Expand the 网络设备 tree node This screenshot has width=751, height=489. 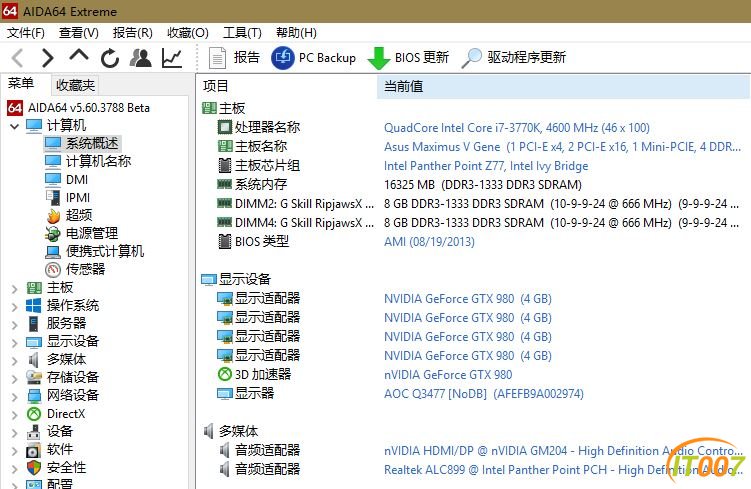[x=14, y=397]
